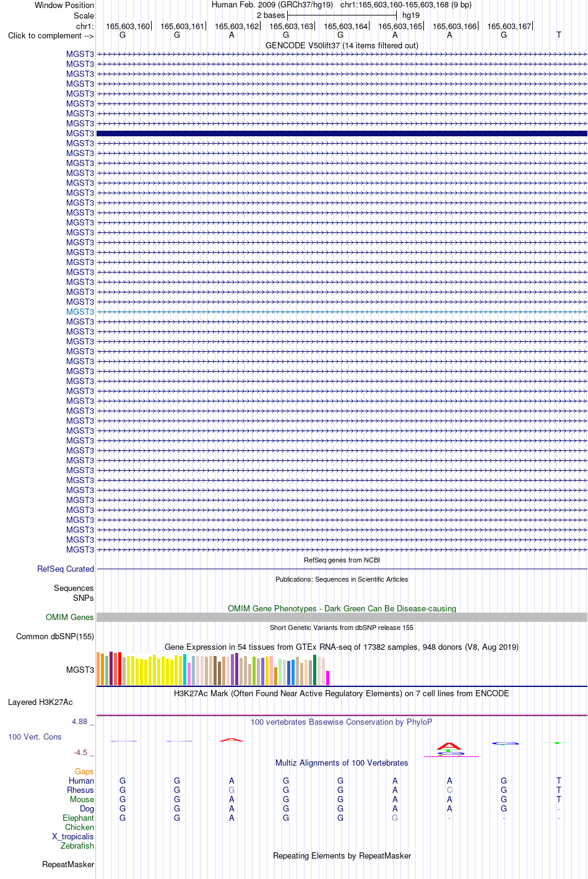588x879 pixels.
Task: Open the H3K27Ac Mark track title
Action: pos(342,693)
